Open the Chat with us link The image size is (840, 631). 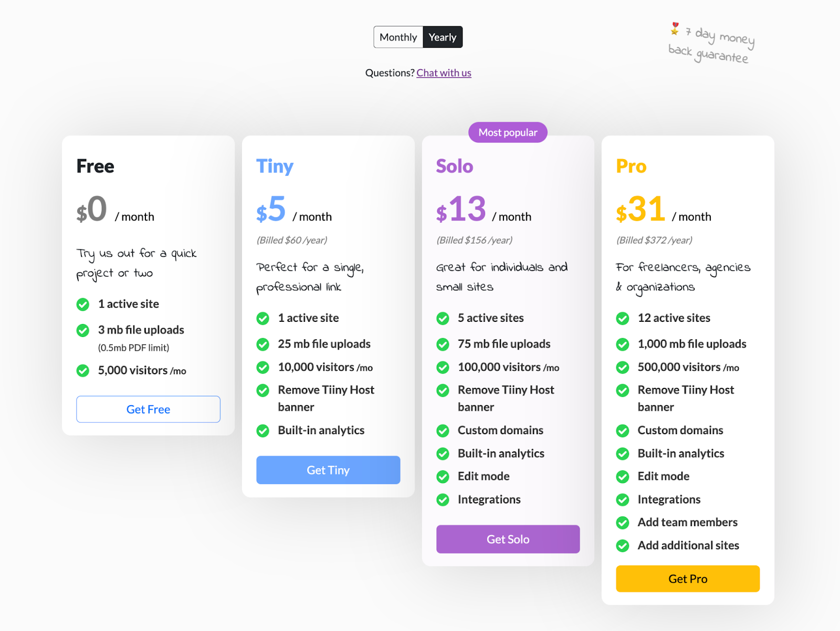[444, 73]
